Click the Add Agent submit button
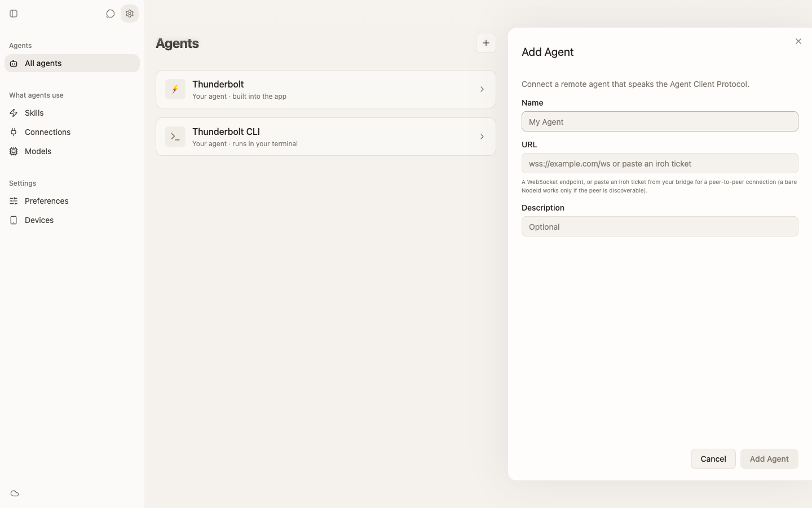 (x=769, y=459)
